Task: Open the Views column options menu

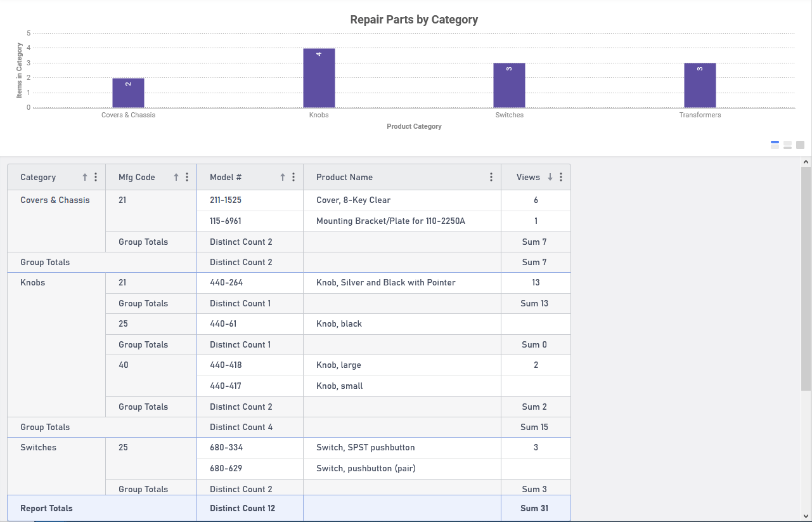Action: [x=561, y=177]
